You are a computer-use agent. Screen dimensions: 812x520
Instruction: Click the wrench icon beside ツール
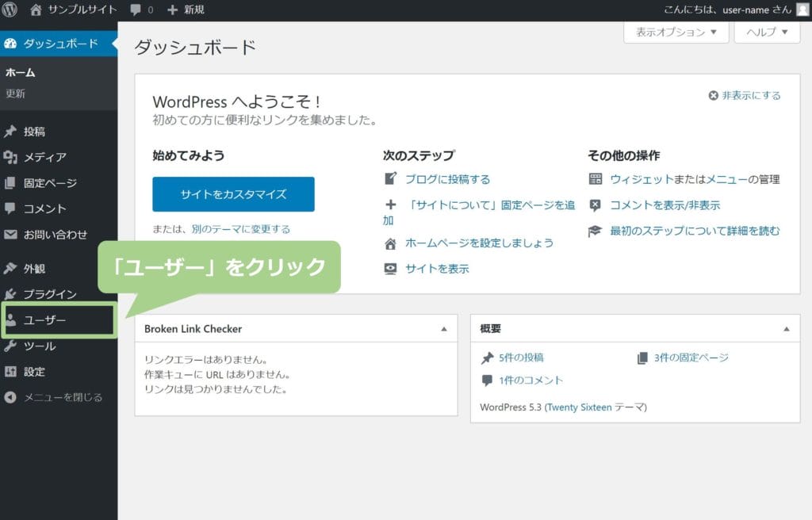tap(10, 346)
